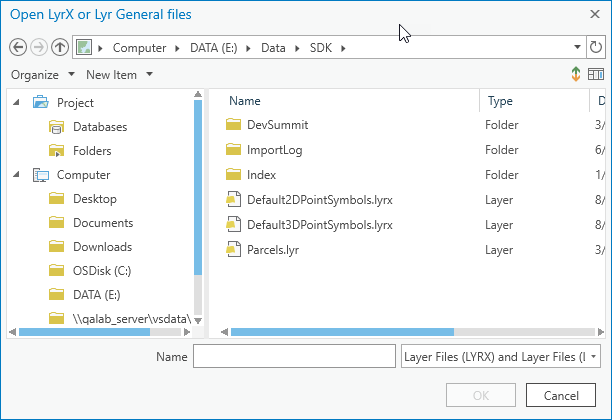Collapse the Project tree node
The width and height of the screenshot is (612, 420).
coord(16,102)
